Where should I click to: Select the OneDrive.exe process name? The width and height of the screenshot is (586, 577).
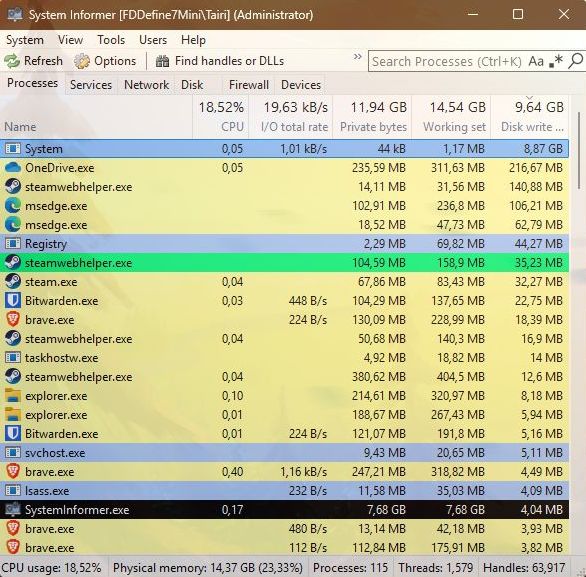[59, 167]
